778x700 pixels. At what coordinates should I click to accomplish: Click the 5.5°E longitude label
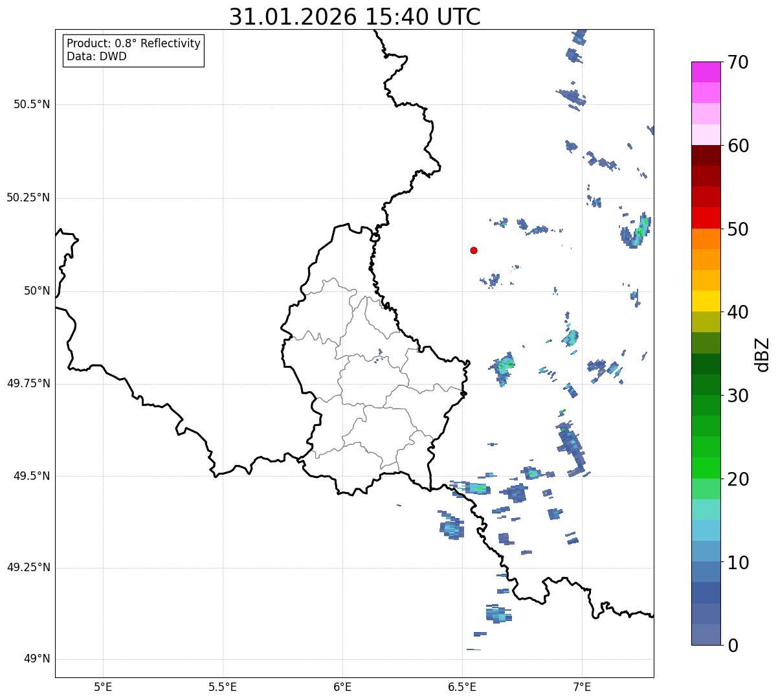(223, 686)
